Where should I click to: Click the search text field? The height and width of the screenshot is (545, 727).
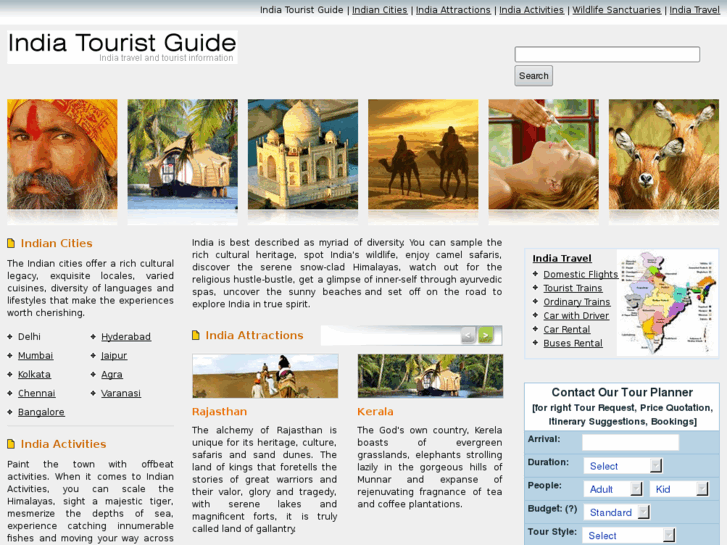pos(607,54)
